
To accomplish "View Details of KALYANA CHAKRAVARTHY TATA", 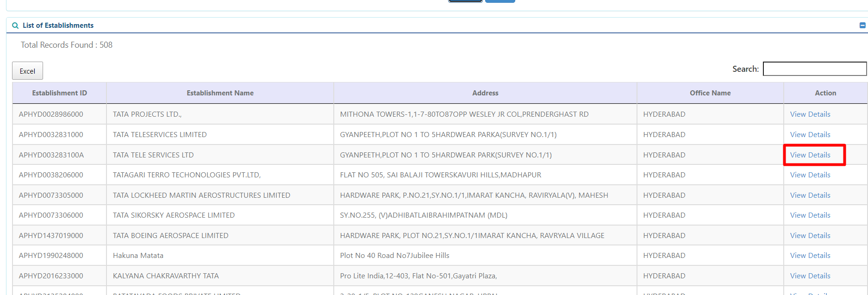I will pos(810,276).
